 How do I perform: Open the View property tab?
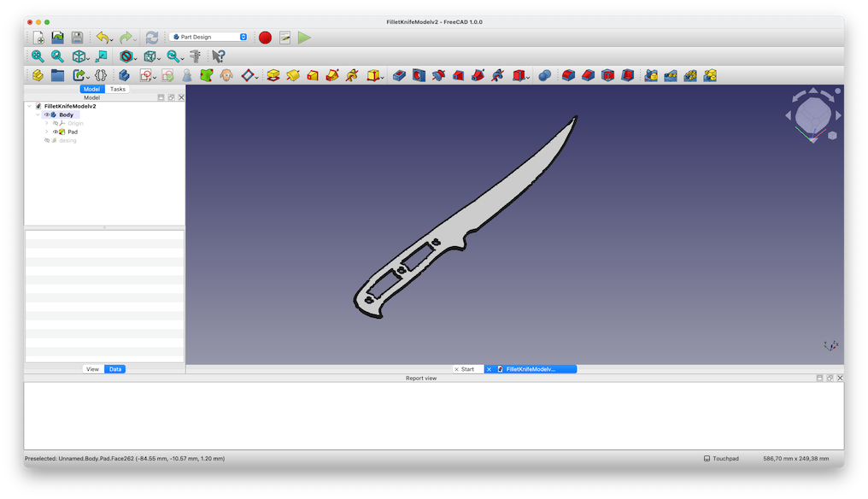pyautogui.click(x=92, y=369)
